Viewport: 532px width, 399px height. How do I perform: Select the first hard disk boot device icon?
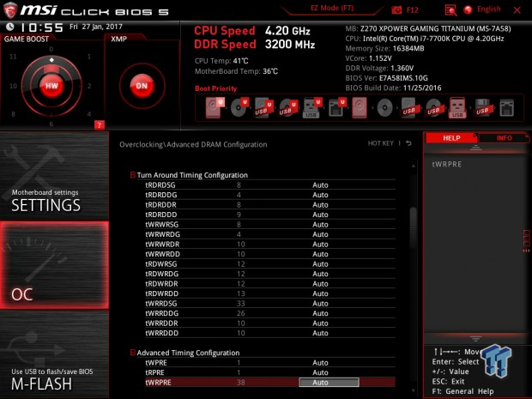click(x=215, y=107)
